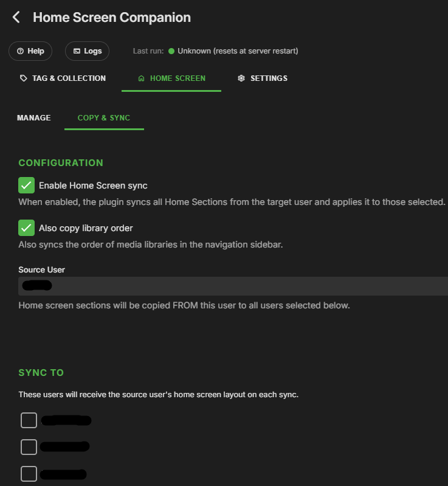Select the Copy & Sync sub-tab
This screenshot has height=486, width=448.
pos(104,118)
